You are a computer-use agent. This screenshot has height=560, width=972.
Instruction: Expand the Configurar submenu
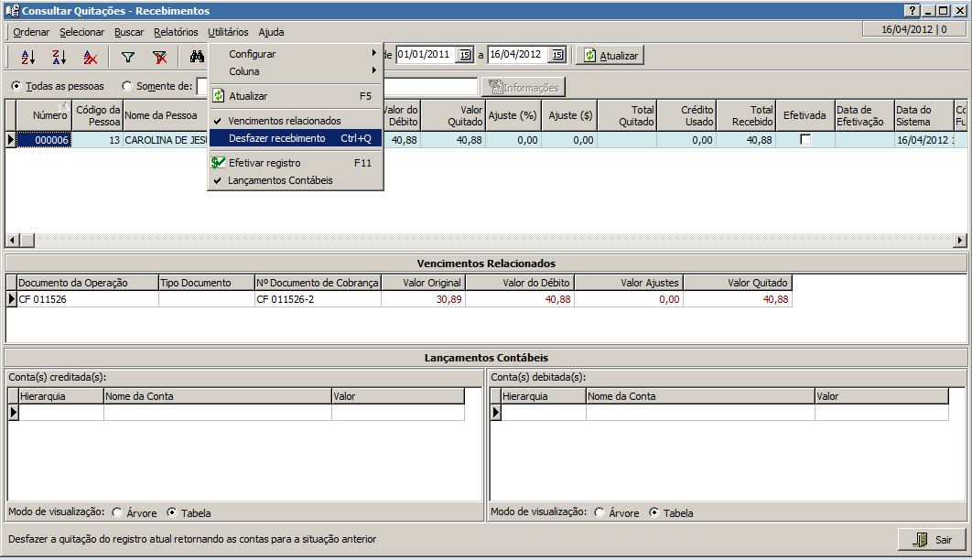296,54
